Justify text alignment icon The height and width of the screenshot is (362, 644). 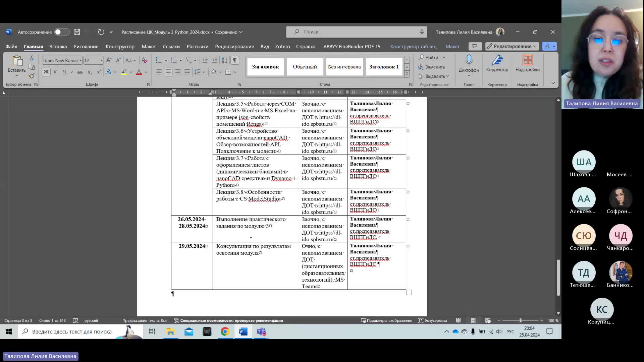pyautogui.click(x=187, y=72)
